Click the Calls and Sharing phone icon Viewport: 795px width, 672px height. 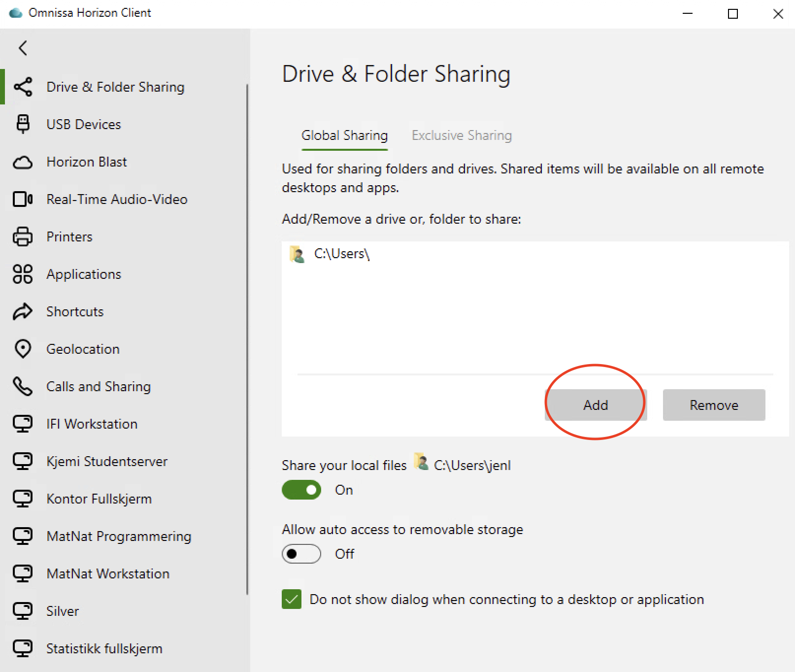[x=23, y=386]
